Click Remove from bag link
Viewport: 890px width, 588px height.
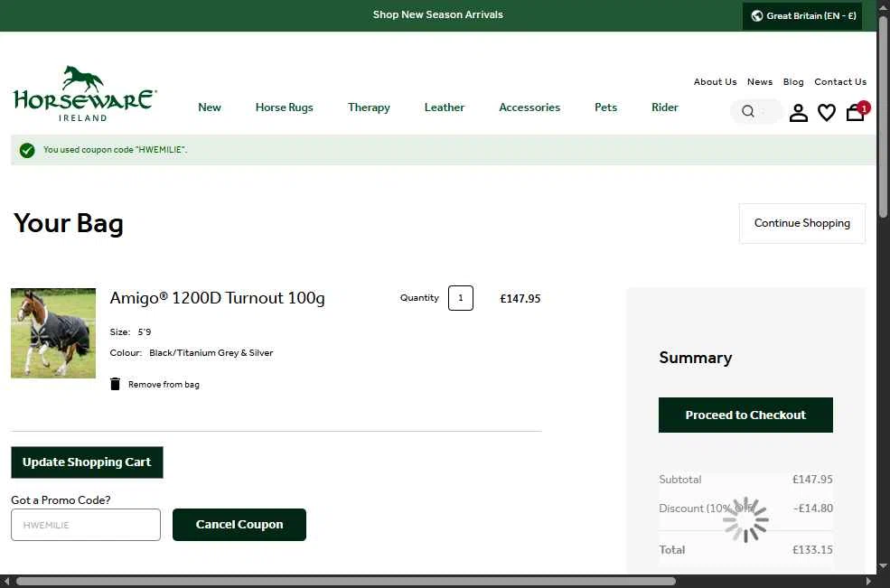click(164, 384)
